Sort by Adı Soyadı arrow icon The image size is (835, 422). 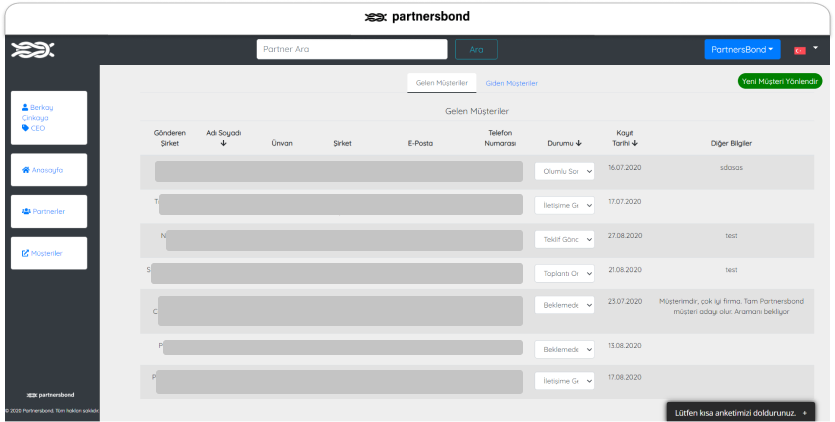[x=223, y=144]
